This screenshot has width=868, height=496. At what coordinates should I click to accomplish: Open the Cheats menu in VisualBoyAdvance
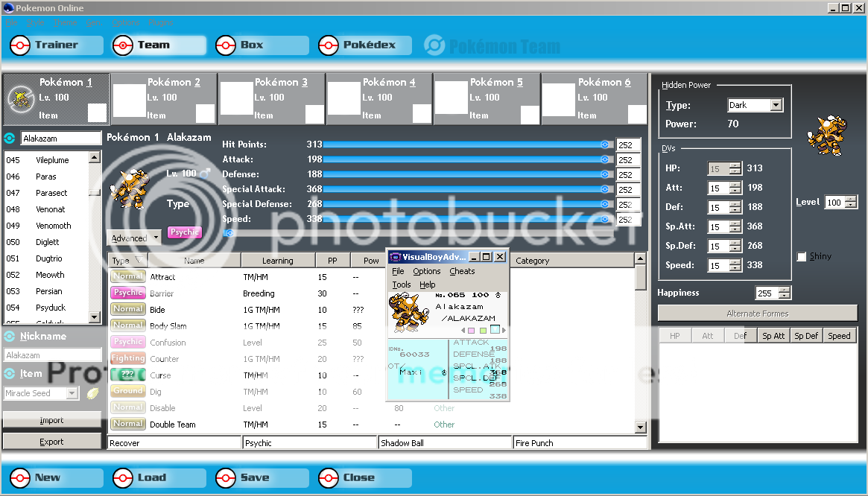click(462, 271)
